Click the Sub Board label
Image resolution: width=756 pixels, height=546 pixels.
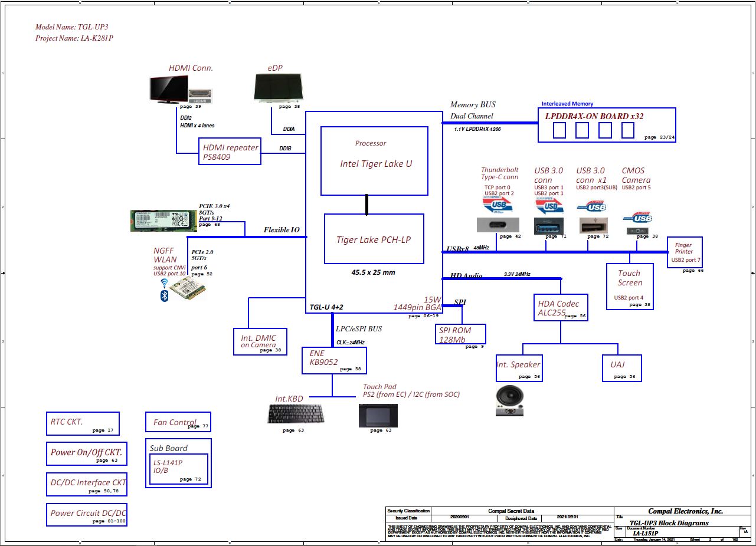pyautogui.click(x=169, y=448)
